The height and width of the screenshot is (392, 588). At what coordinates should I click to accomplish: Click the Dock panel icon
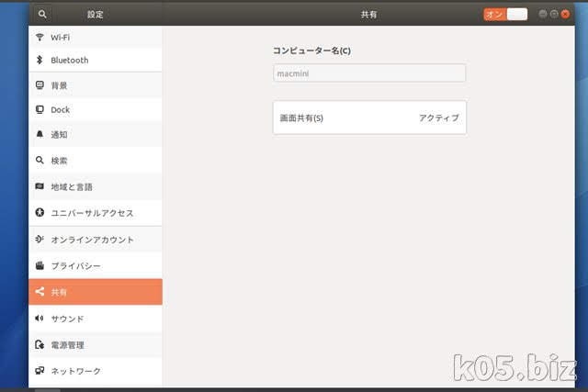pyautogui.click(x=40, y=109)
